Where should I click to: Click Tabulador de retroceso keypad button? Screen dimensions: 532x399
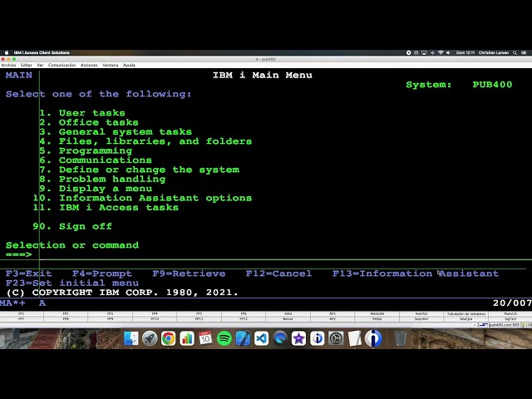point(465,314)
